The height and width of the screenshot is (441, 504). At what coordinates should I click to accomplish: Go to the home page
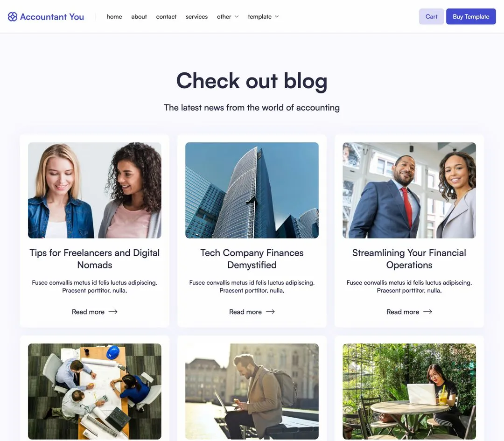coord(114,17)
